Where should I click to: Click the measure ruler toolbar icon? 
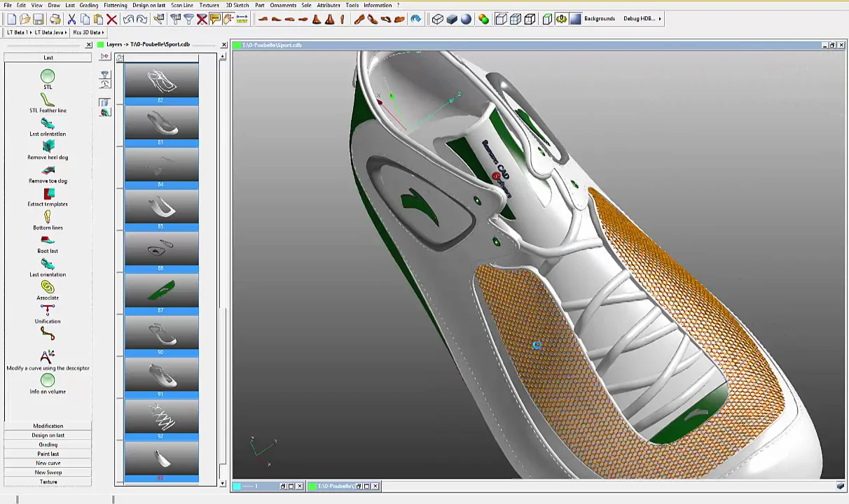point(242,19)
